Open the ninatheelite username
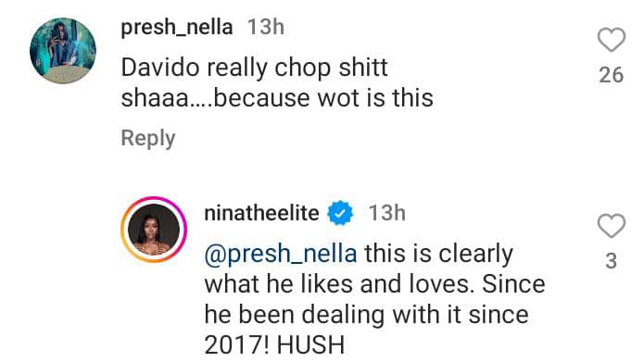Image resolution: width=644 pixels, height=362 pixels. [x=261, y=213]
